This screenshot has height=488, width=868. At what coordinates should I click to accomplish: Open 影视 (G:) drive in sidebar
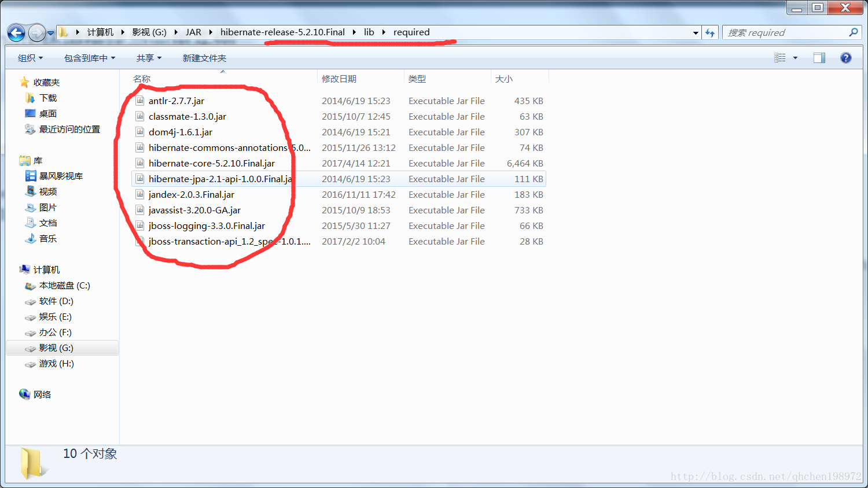[x=56, y=347]
